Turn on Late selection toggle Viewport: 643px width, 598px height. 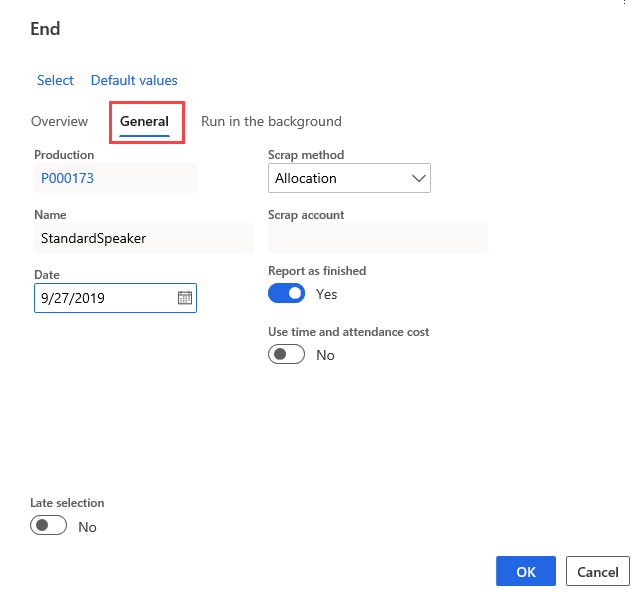(x=48, y=525)
